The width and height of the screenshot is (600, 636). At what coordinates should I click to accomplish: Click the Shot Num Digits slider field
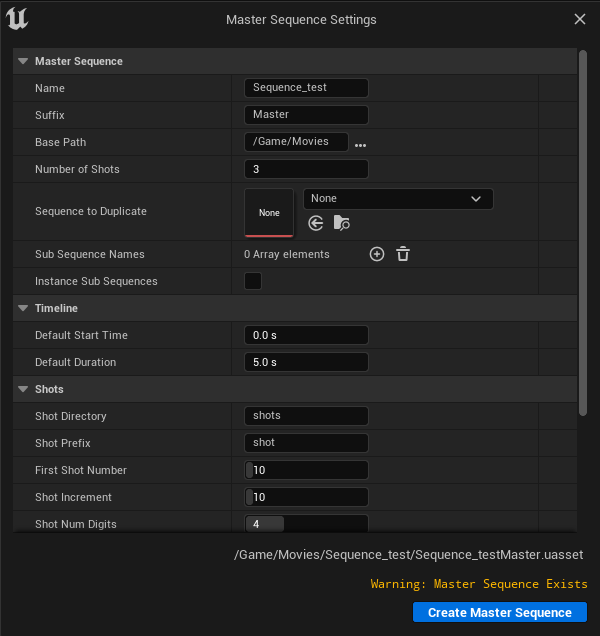(x=306, y=523)
